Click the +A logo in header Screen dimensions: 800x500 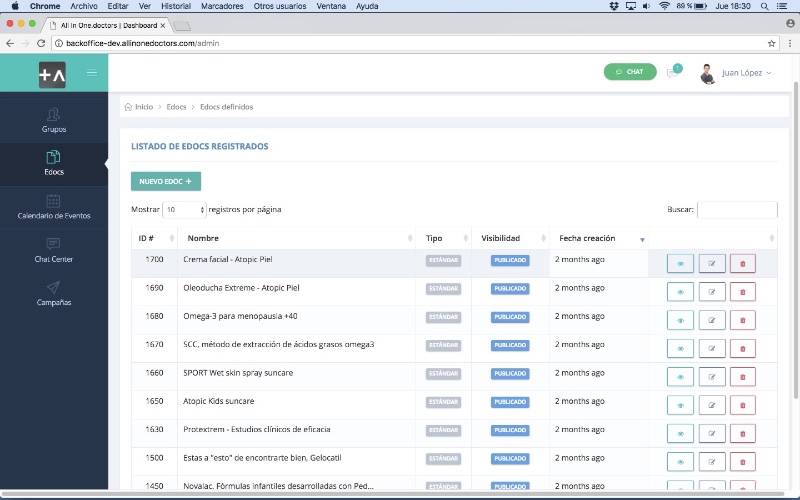point(52,74)
